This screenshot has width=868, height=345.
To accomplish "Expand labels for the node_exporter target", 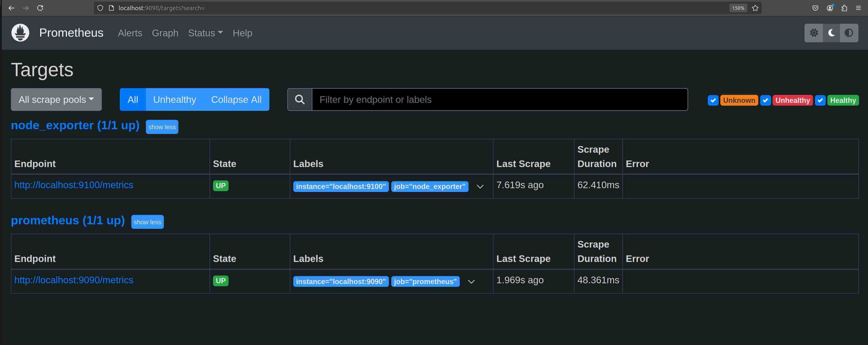I will pyautogui.click(x=480, y=187).
